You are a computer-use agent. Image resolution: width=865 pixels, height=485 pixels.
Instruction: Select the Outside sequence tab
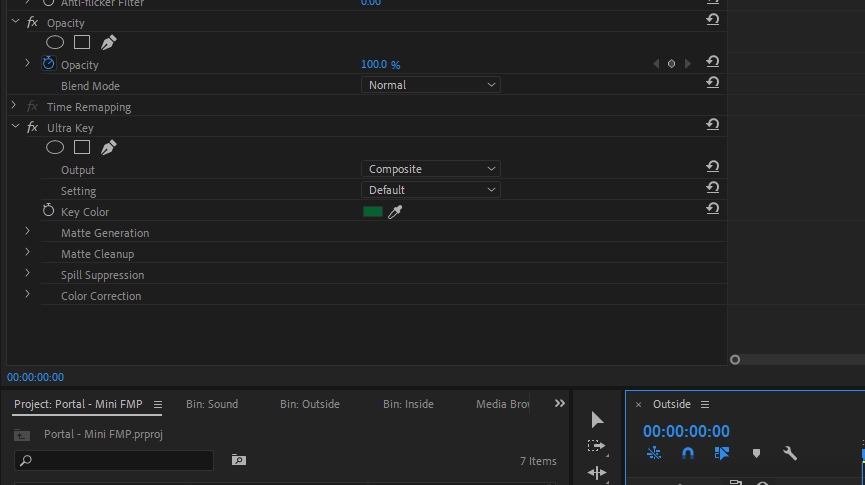pyautogui.click(x=671, y=404)
